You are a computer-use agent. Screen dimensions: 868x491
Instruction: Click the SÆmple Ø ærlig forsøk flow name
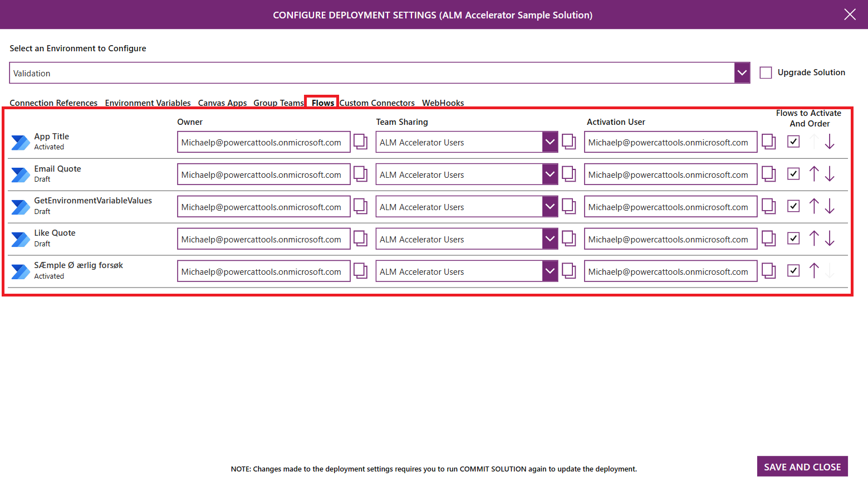79,265
